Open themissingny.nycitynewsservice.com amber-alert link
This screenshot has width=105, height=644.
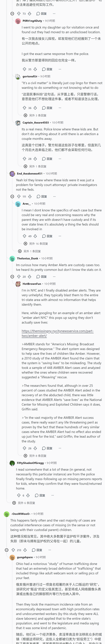tap(58, 333)
